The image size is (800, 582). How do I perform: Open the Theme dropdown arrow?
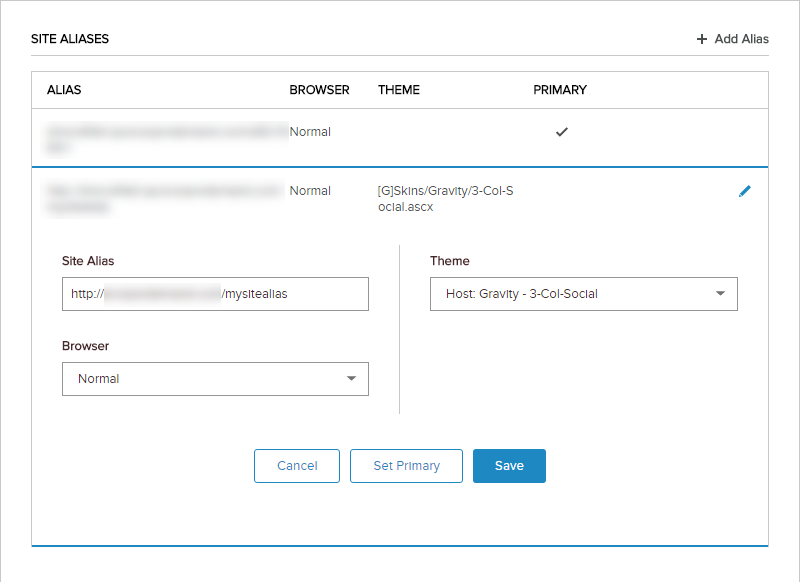[720, 293]
